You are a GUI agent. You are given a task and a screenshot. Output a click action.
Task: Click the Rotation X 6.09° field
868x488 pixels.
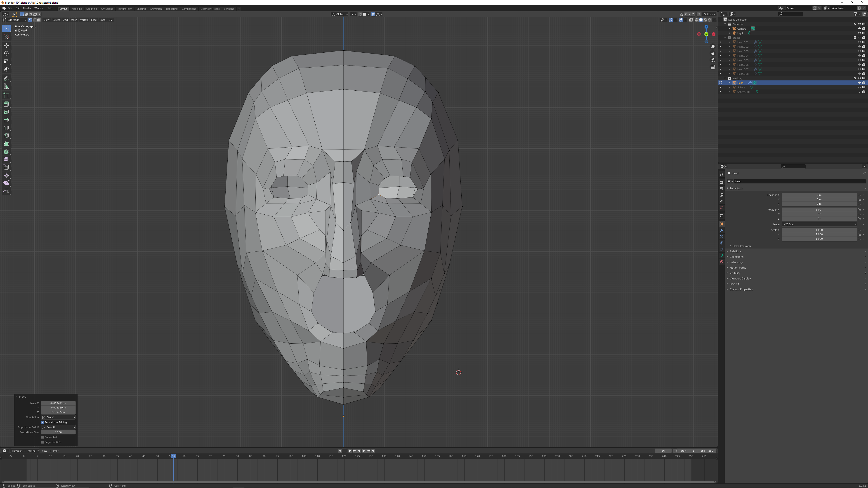(819, 210)
